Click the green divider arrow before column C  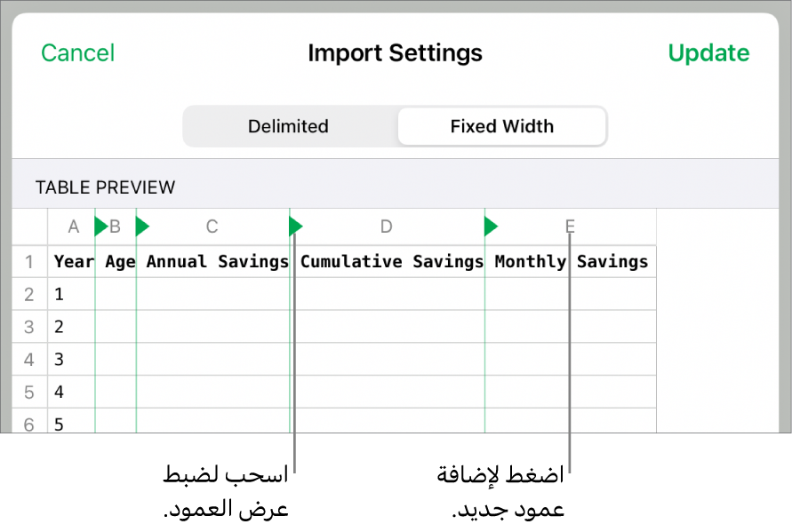(x=142, y=227)
